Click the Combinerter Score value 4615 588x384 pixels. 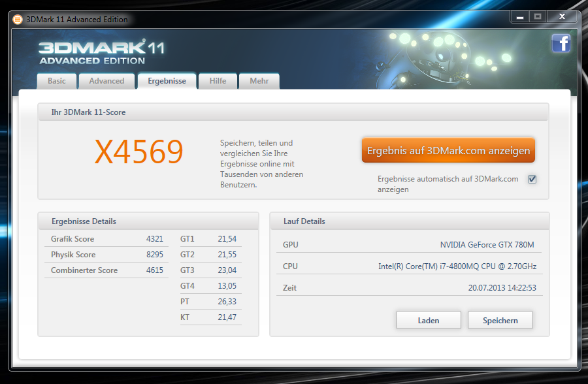click(154, 270)
